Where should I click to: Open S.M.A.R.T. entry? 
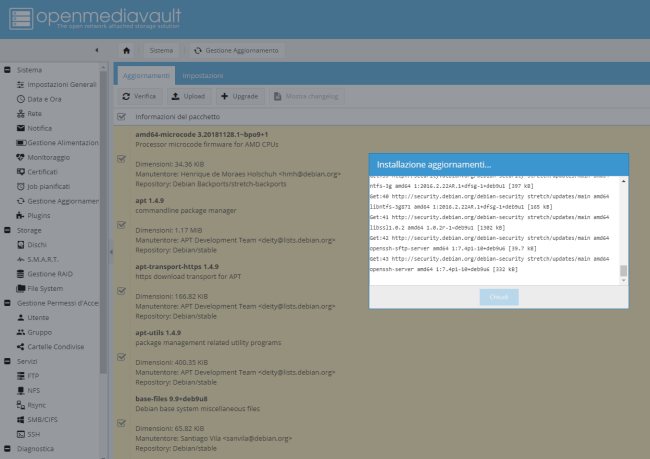[37, 259]
